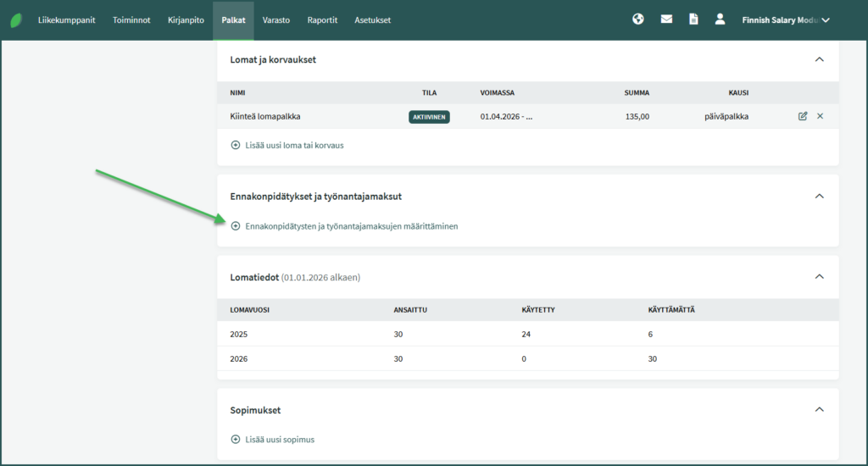Open the Finnish Salary Module company dropdown

click(x=786, y=20)
